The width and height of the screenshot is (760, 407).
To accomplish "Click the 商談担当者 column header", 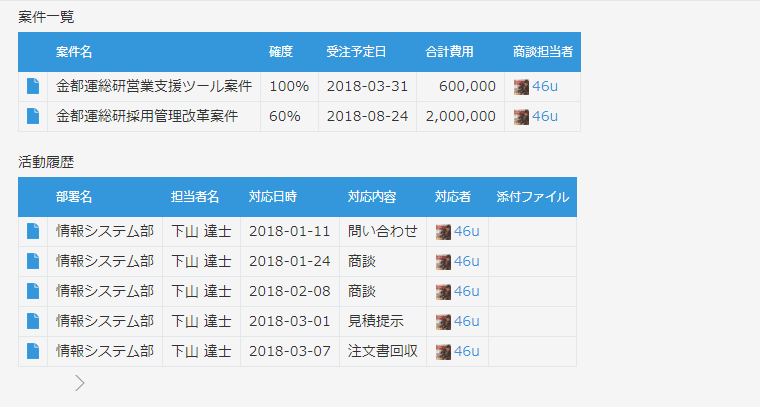I will (543, 52).
